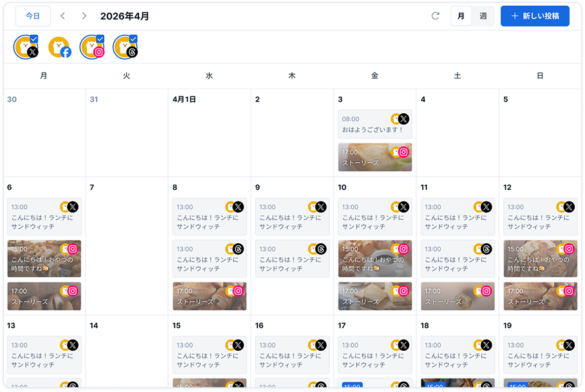The width and height of the screenshot is (585, 392).
Task: Select the Threads account profile icon
Action: coord(125,47)
